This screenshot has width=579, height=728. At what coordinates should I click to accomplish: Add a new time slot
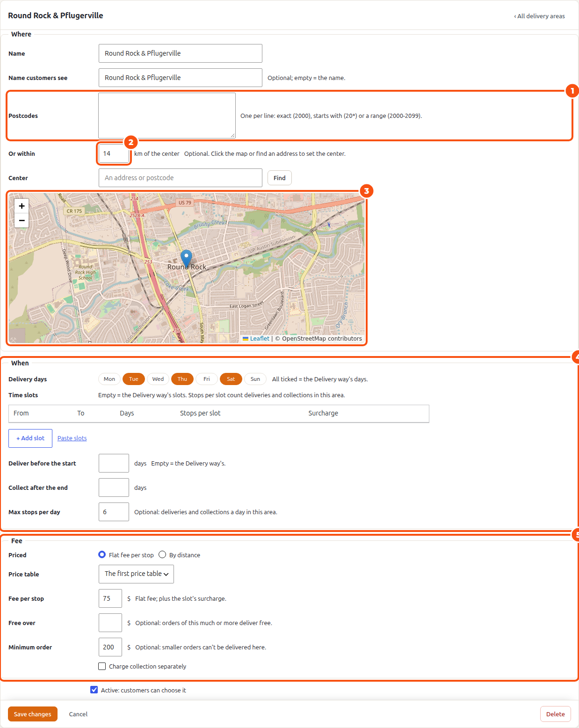point(30,438)
